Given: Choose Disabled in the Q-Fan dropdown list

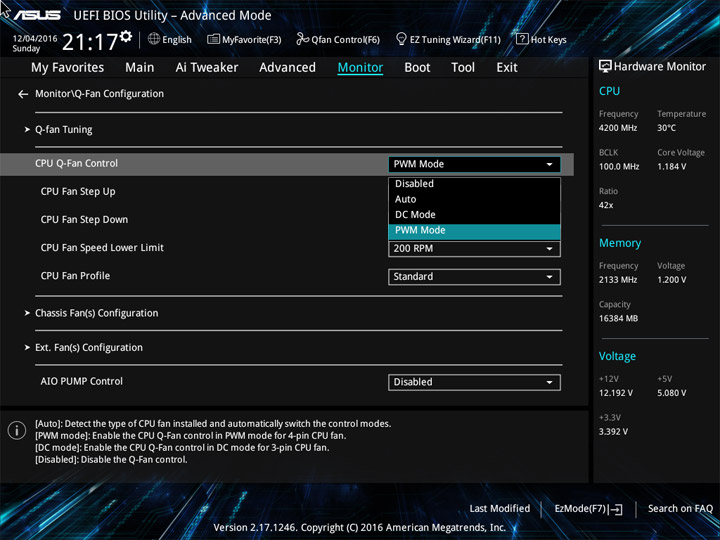Looking at the screenshot, I should tap(474, 184).
